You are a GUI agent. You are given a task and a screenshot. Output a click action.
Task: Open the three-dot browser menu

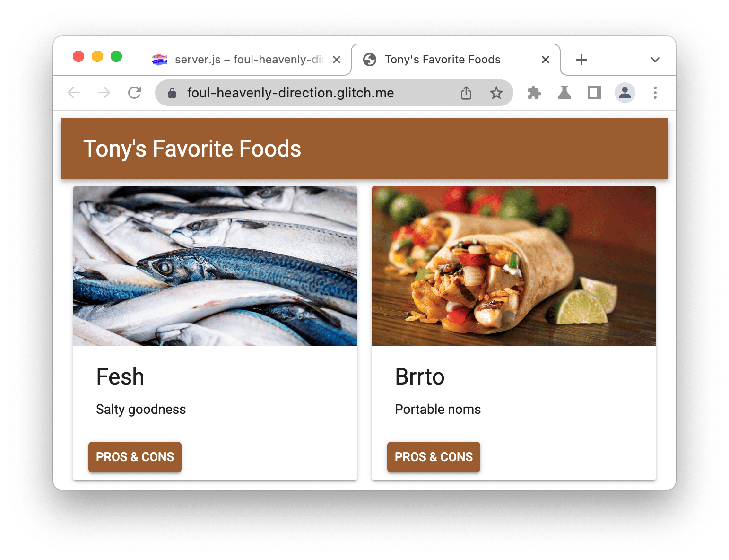click(x=655, y=93)
